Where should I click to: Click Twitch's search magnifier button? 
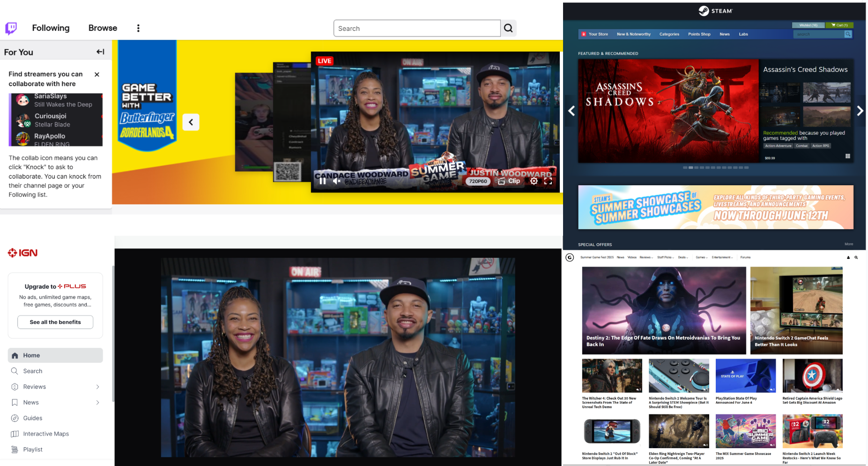(x=508, y=28)
